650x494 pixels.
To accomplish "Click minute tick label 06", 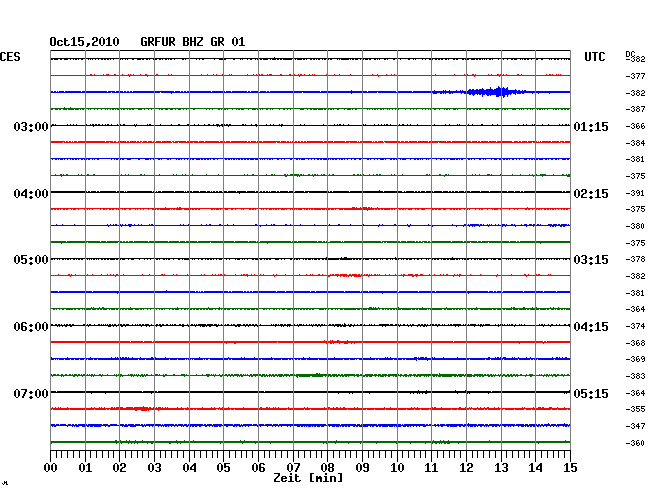I will (x=258, y=468).
